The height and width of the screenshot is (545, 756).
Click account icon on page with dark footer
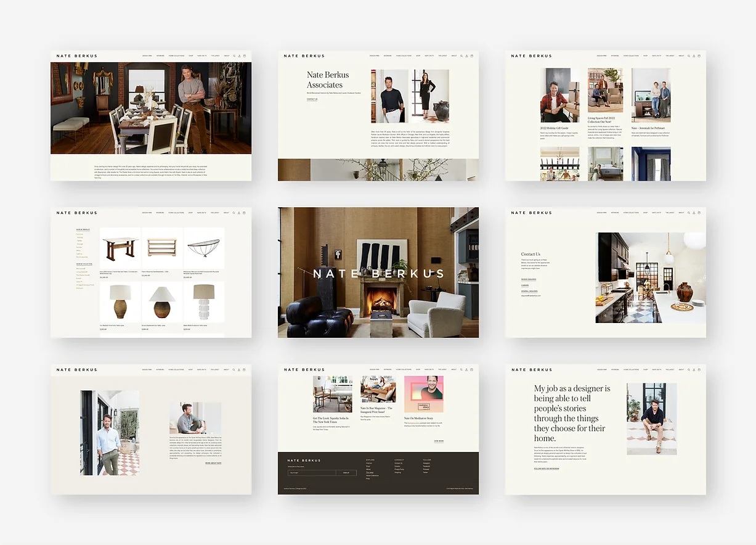tap(466, 370)
